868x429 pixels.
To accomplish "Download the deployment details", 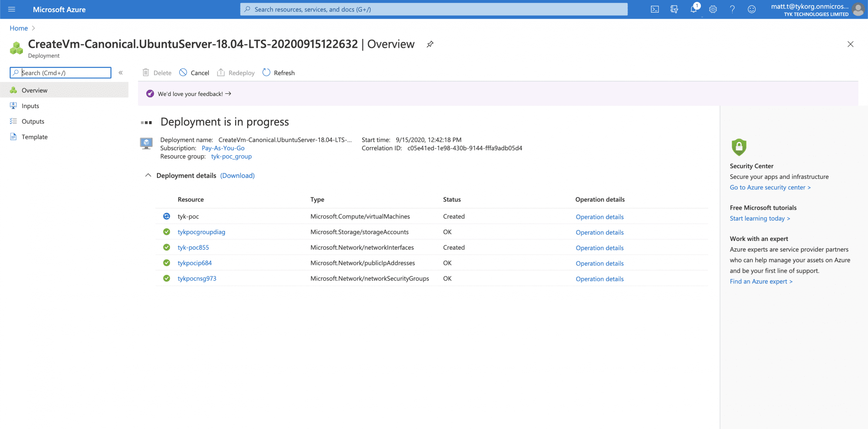I will pyautogui.click(x=237, y=175).
